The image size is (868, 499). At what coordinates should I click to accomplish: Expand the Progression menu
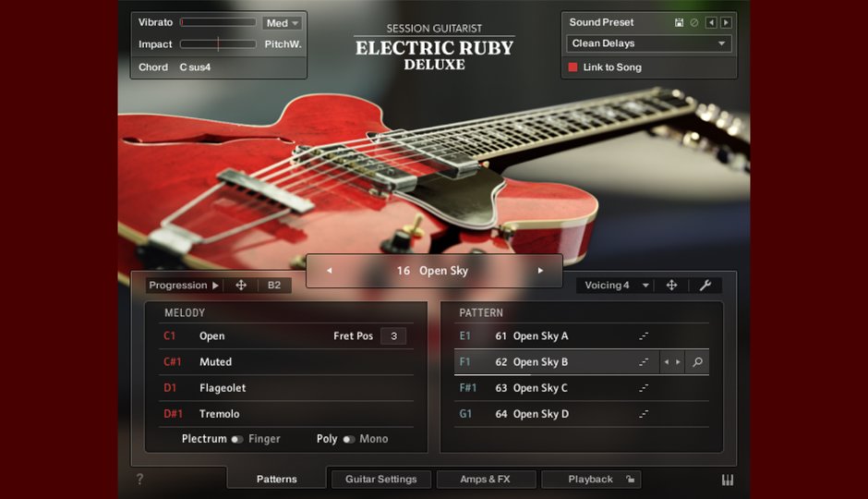click(184, 286)
